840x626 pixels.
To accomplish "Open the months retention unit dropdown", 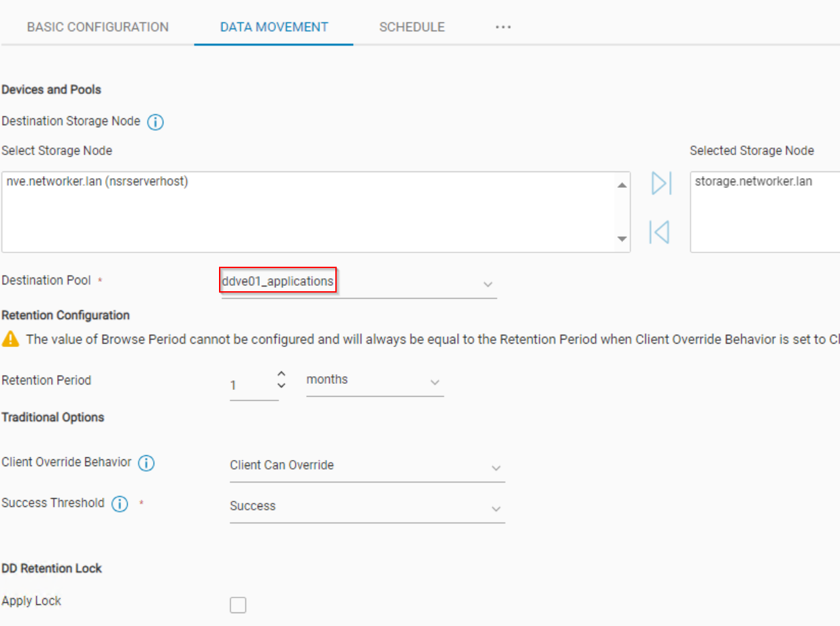I will pos(435,382).
